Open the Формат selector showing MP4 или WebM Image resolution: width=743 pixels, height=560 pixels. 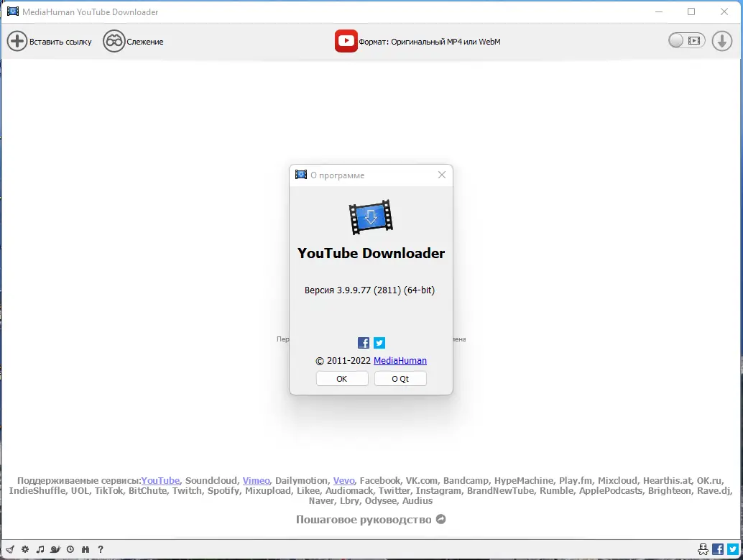tap(417, 41)
